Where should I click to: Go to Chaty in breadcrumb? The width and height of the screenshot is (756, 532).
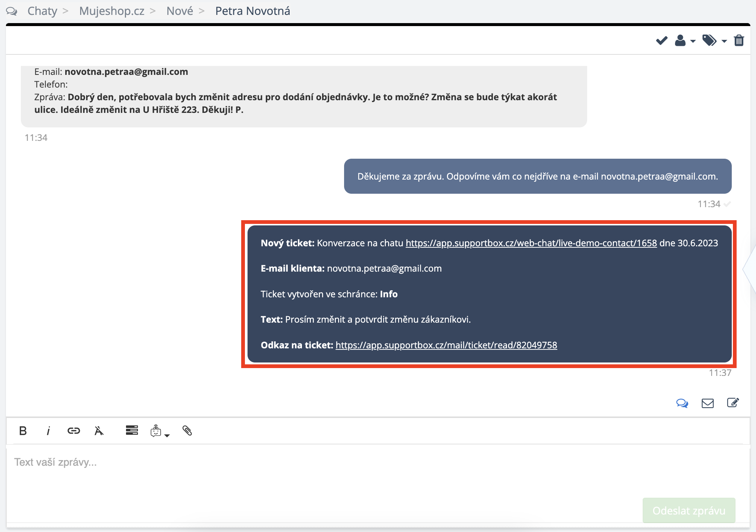click(x=42, y=11)
